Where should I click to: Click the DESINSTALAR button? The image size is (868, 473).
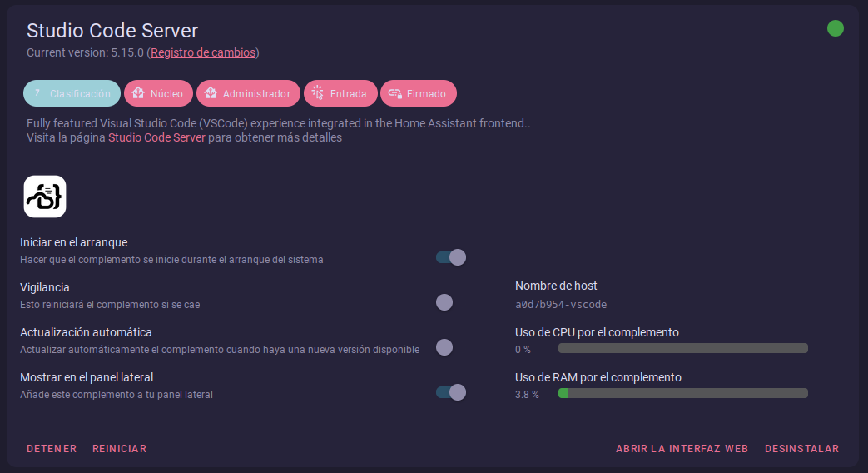801,449
